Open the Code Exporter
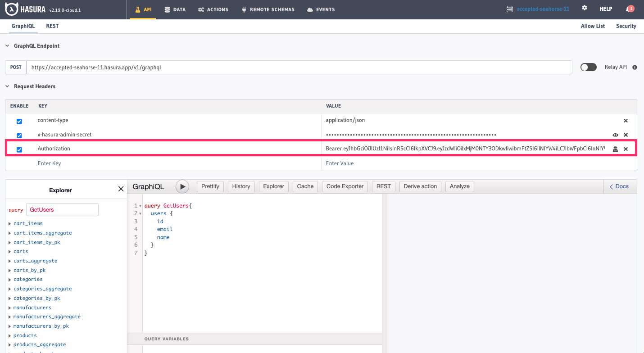The width and height of the screenshot is (644, 353). coord(345,186)
